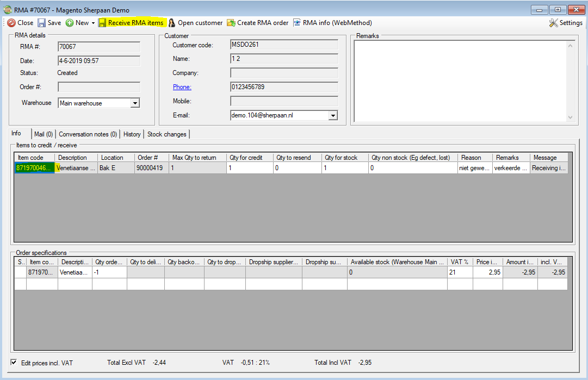Screen dimensions: 588x380
Task: Click the Receiving i... Message cell
Action: pos(549,168)
